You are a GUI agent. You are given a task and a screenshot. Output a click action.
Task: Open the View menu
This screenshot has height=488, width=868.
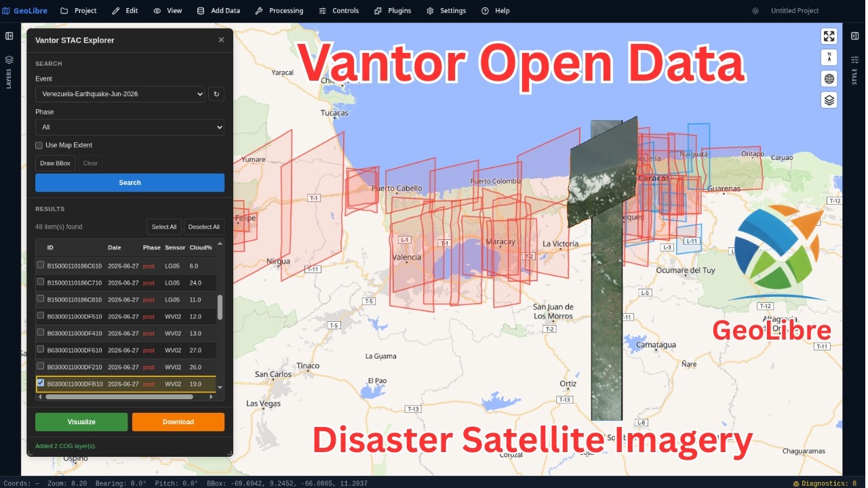167,11
